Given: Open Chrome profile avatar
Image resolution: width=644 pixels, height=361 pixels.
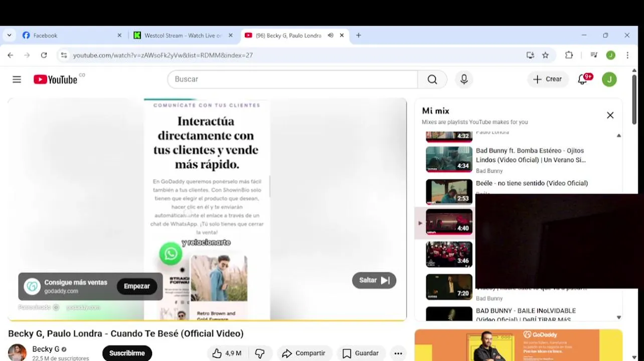Looking at the screenshot, I should click(610, 55).
